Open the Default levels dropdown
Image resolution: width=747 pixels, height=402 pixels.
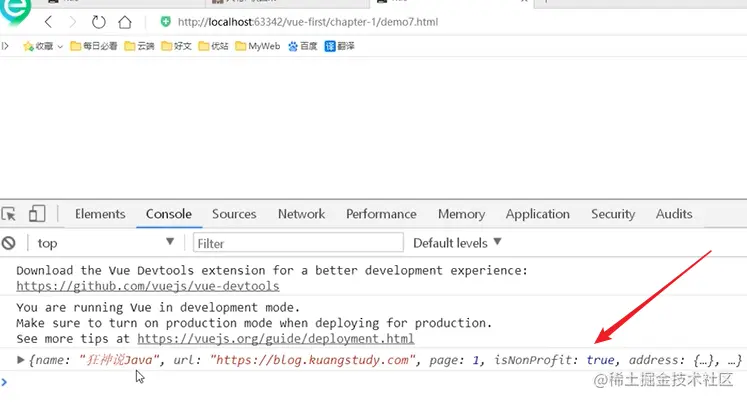pyautogui.click(x=457, y=243)
